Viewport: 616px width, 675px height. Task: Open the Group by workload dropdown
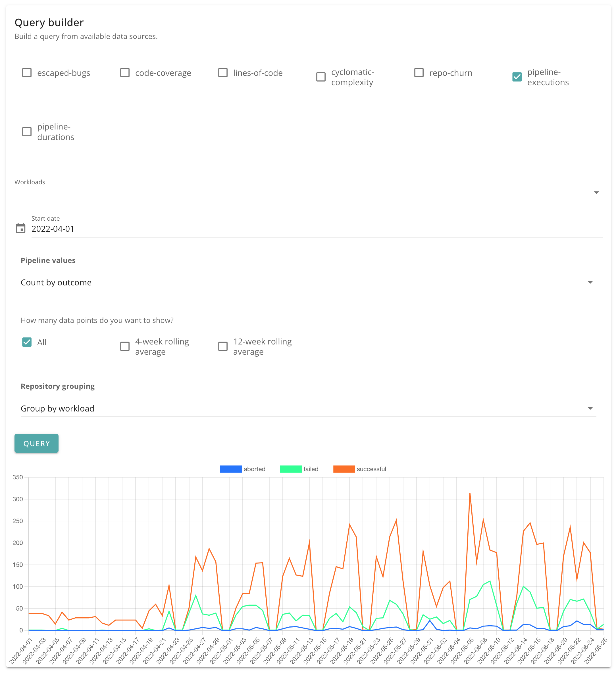308,408
